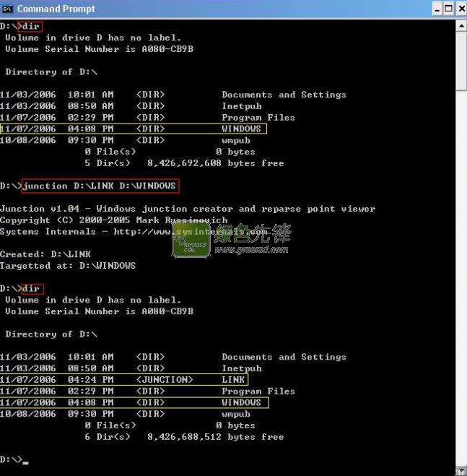The height and width of the screenshot is (476, 467).
Task: Click the scrollbar down arrow
Action: coord(461,469)
